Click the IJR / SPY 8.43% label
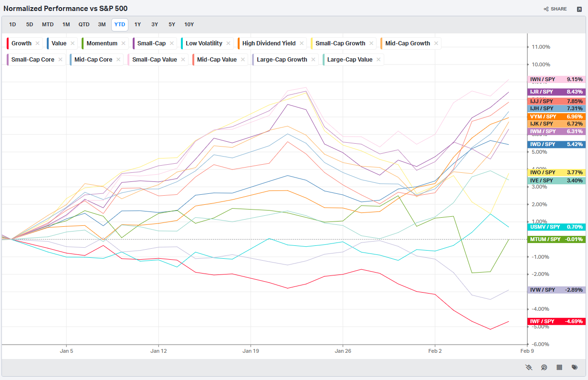Image resolution: width=588 pixels, height=380 pixels. tap(556, 92)
